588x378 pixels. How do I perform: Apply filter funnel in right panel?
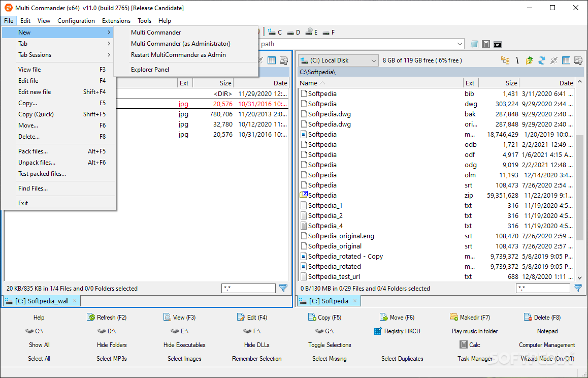pyautogui.click(x=578, y=288)
